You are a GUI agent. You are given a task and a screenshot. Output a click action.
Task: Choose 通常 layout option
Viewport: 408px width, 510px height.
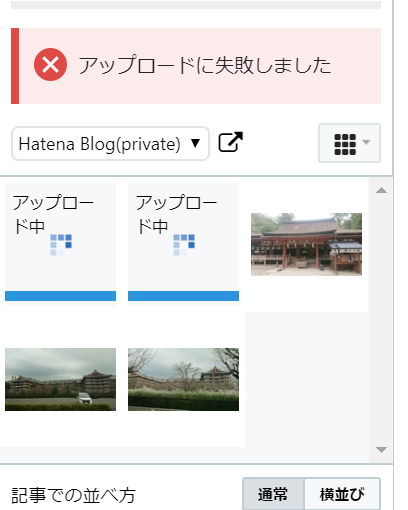tap(273, 494)
